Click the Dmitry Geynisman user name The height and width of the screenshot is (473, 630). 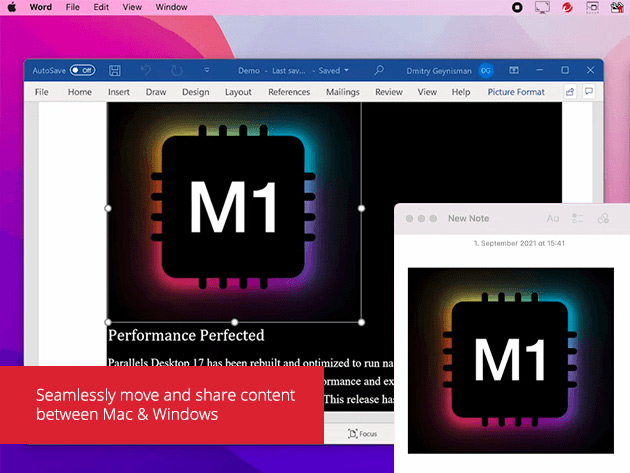(x=439, y=71)
